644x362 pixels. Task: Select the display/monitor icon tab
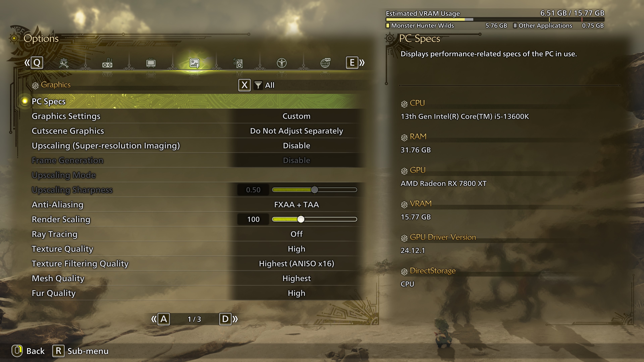[x=151, y=62]
